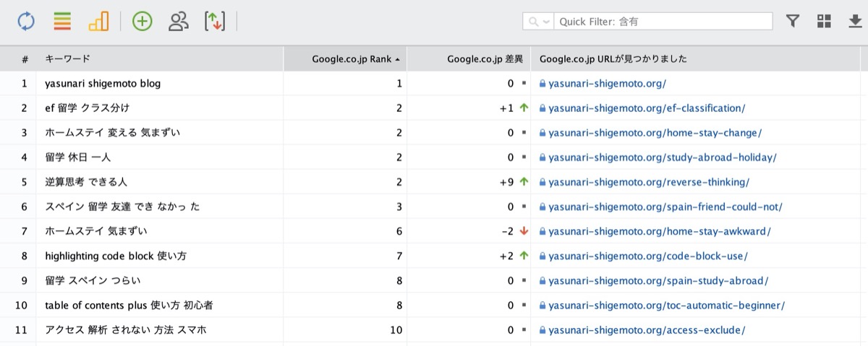Click the lock icon beside reverse-thinking URL
Image resolution: width=868 pixels, height=346 pixels.
pos(542,182)
